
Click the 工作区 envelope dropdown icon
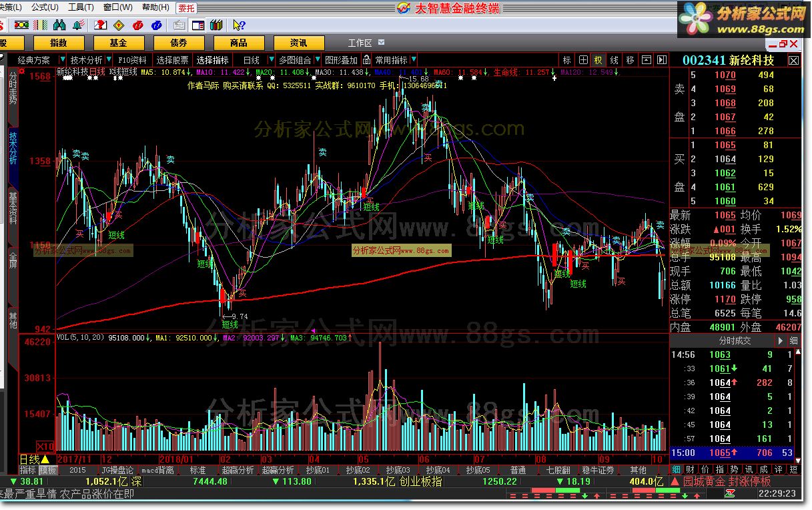[381, 43]
